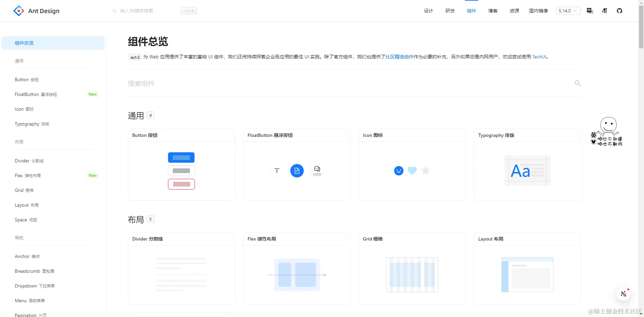Click the red danger button preview in Button card
This screenshot has width=644, height=317.
tap(181, 184)
